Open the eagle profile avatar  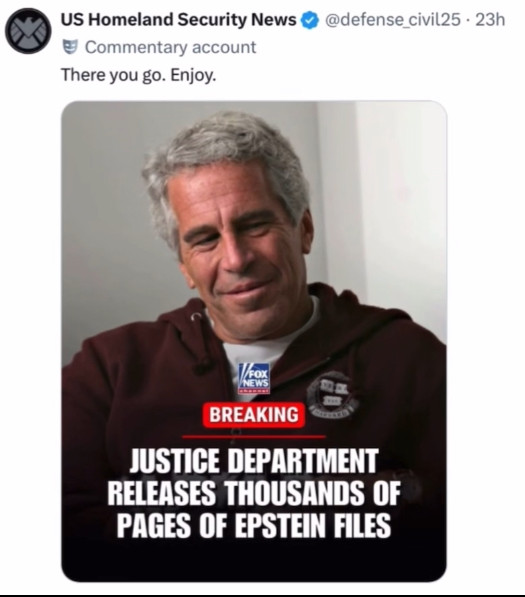pos(28,31)
